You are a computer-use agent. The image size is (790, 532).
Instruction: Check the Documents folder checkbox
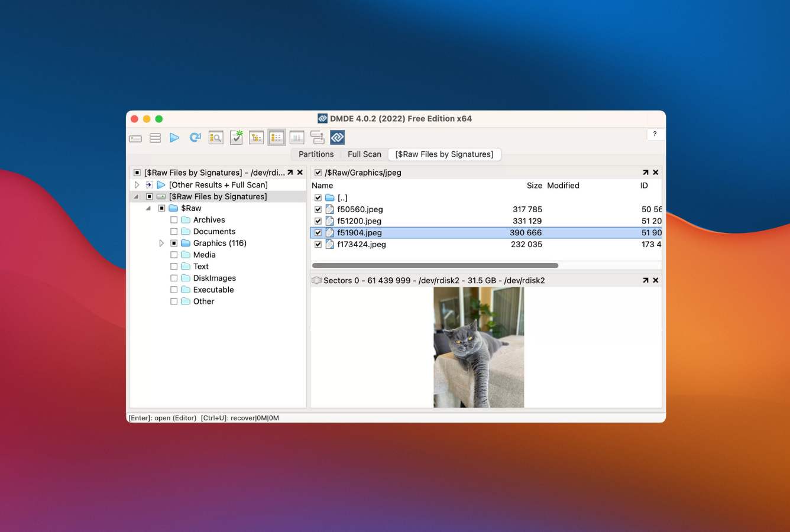[x=174, y=232]
